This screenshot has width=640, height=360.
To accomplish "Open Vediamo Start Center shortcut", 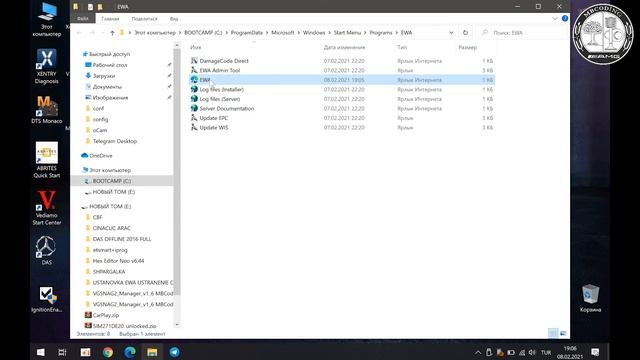I will (47, 207).
